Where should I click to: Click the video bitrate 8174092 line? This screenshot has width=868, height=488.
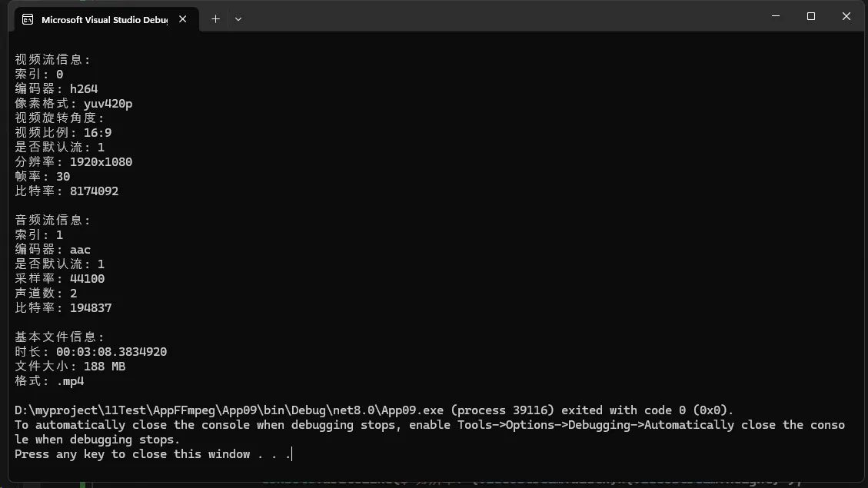(x=67, y=191)
